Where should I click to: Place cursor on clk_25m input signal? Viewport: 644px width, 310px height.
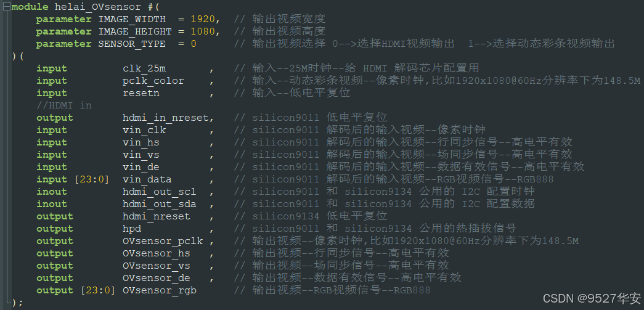click(x=144, y=68)
